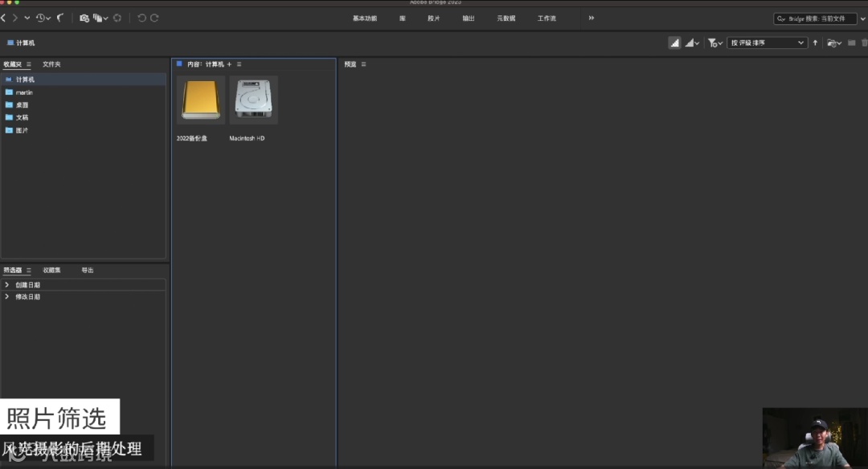The height and width of the screenshot is (469, 868).
Task: Go forward with the right arrow
Action: pos(15,18)
